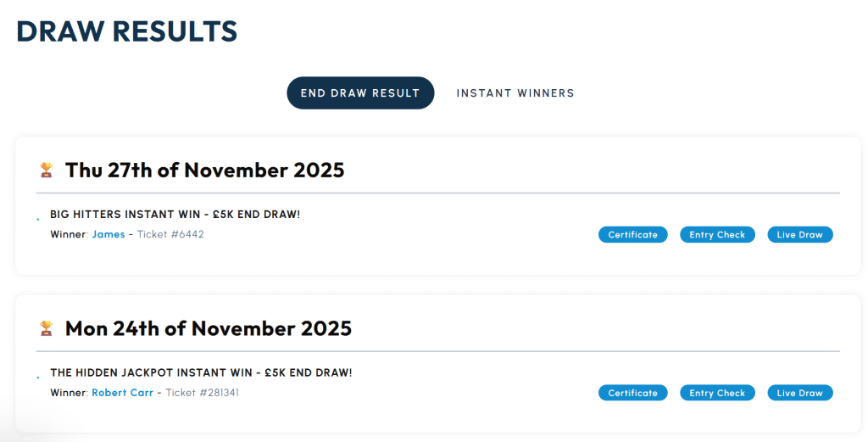
Task: Switch to the Instant Winners tab
Action: coord(515,93)
